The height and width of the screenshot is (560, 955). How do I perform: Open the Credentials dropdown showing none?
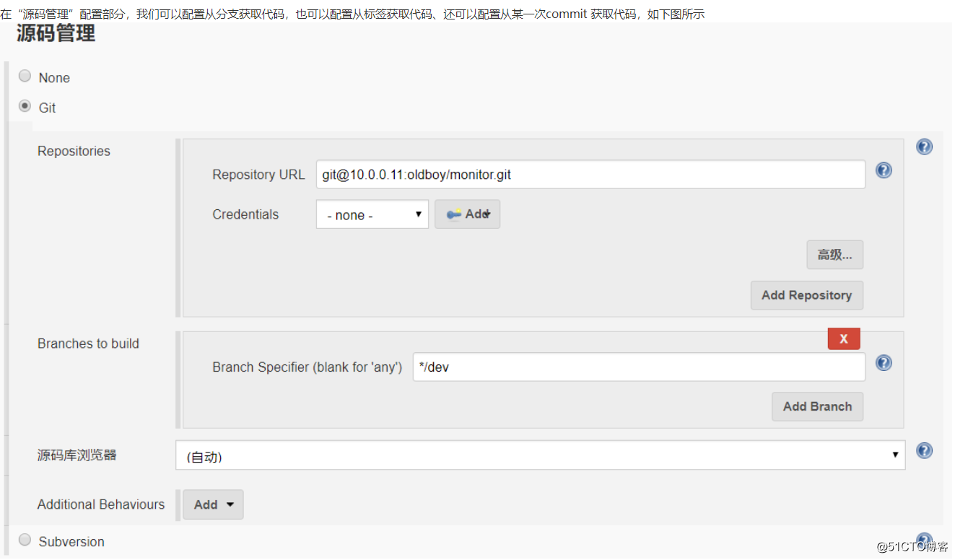[x=372, y=214]
